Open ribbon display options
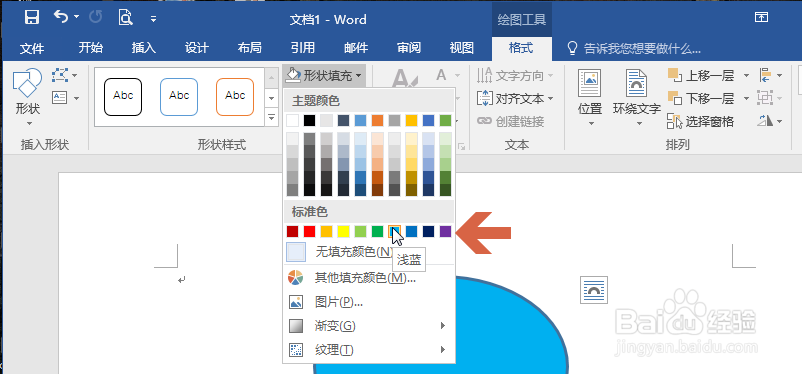 pyautogui.click(x=761, y=18)
